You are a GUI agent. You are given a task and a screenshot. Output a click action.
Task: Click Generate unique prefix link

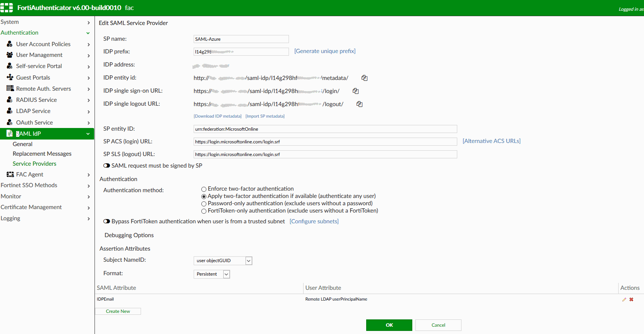pyautogui.click(x=325, y=51)
